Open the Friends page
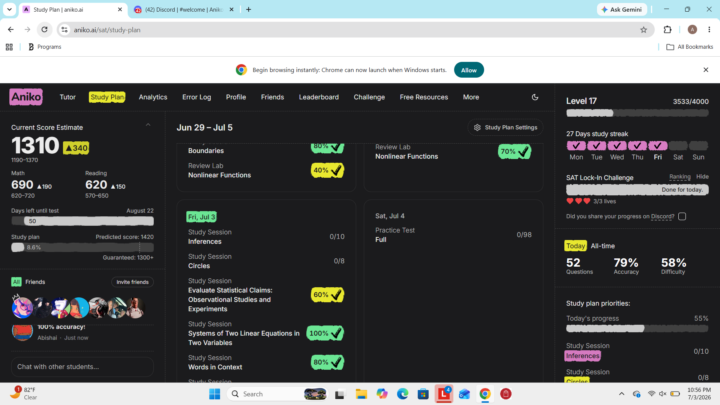Image resolution: width=720 pixels, height=405 pixels. tap(272, 97)
